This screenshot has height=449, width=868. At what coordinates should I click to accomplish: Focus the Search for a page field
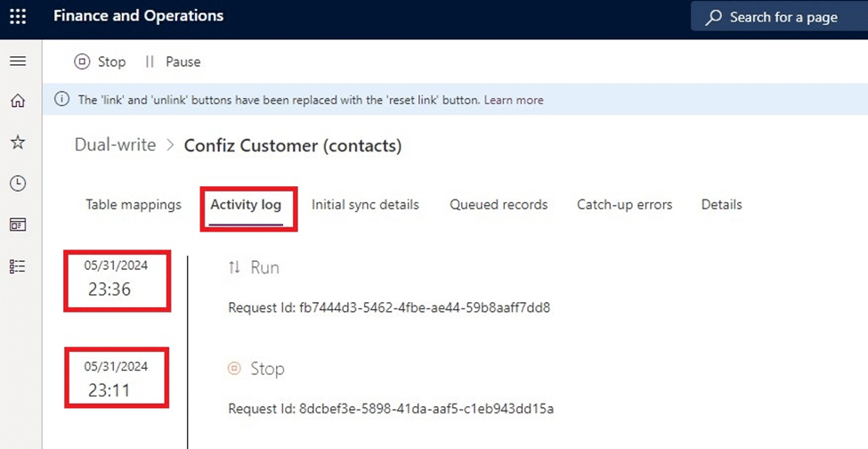coord(780,17)
